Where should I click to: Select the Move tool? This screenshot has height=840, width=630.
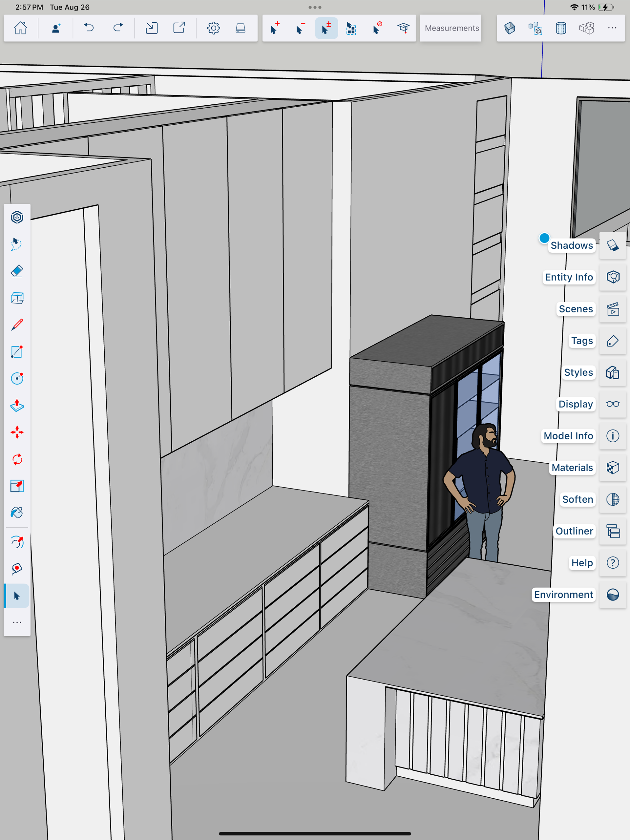[x=17, y=432]
